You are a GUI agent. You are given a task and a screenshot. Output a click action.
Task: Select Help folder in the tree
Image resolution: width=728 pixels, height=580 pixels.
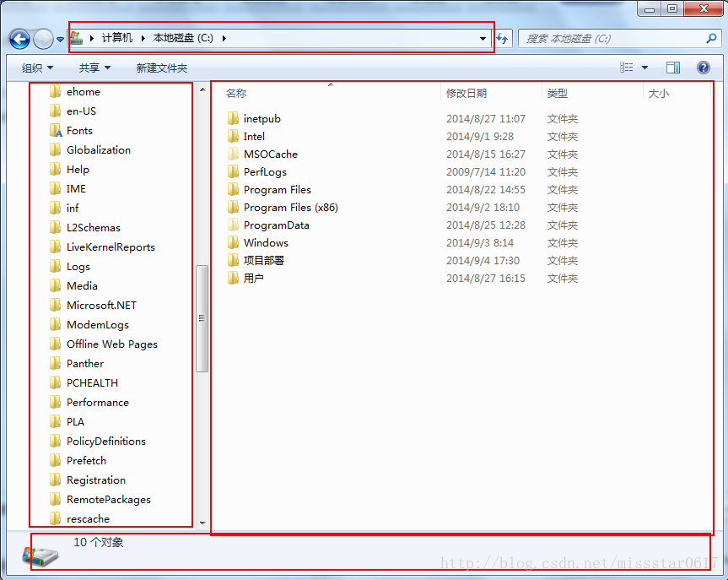[78, 170]
